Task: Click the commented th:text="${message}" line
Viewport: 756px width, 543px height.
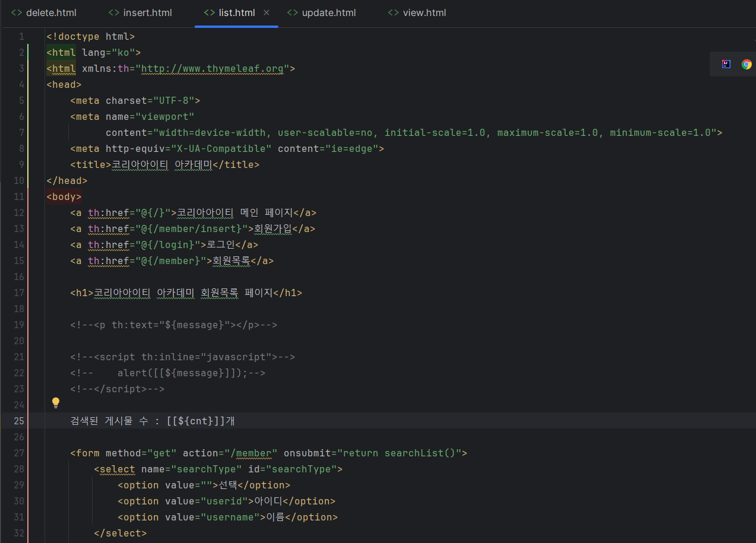Action: tap(174, 325)
